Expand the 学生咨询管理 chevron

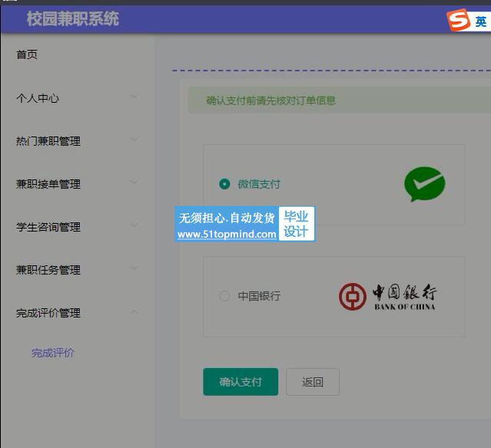click(134, 225)
